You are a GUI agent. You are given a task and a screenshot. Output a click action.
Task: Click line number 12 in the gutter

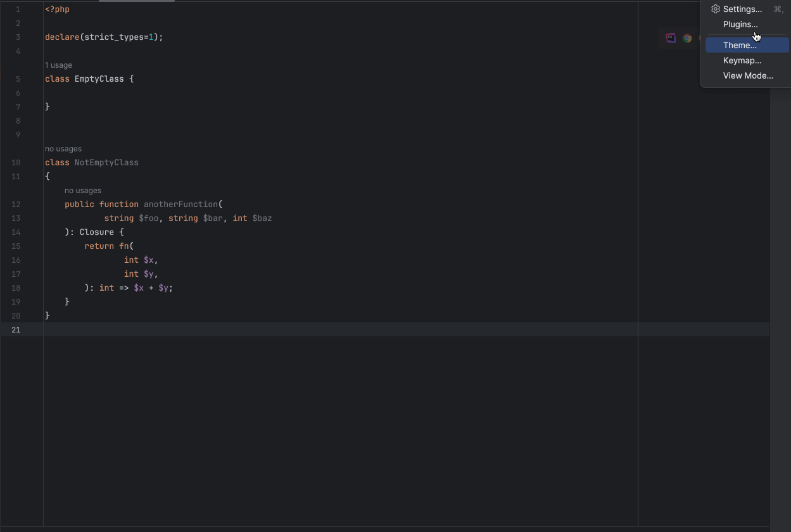[16, 205]
